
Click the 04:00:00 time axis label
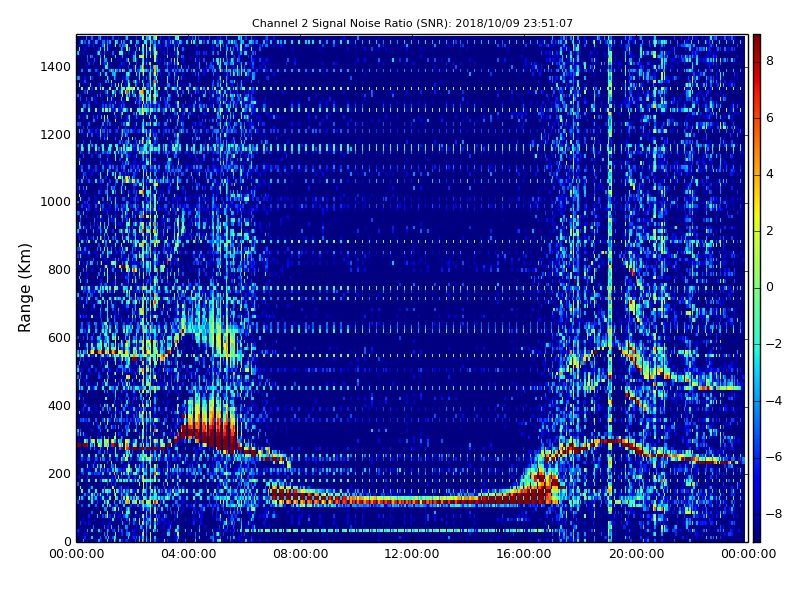pos(188,554)
